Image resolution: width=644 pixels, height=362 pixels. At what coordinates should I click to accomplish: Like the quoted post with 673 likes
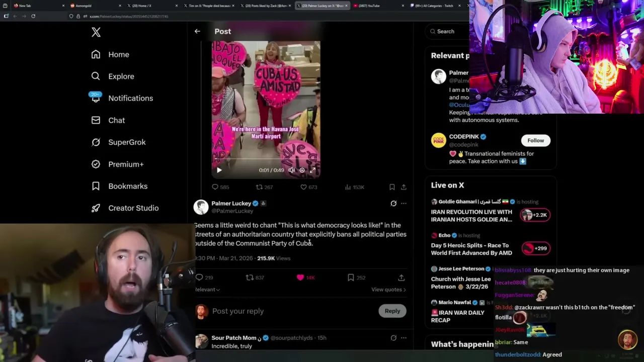(x=308, y=187)
